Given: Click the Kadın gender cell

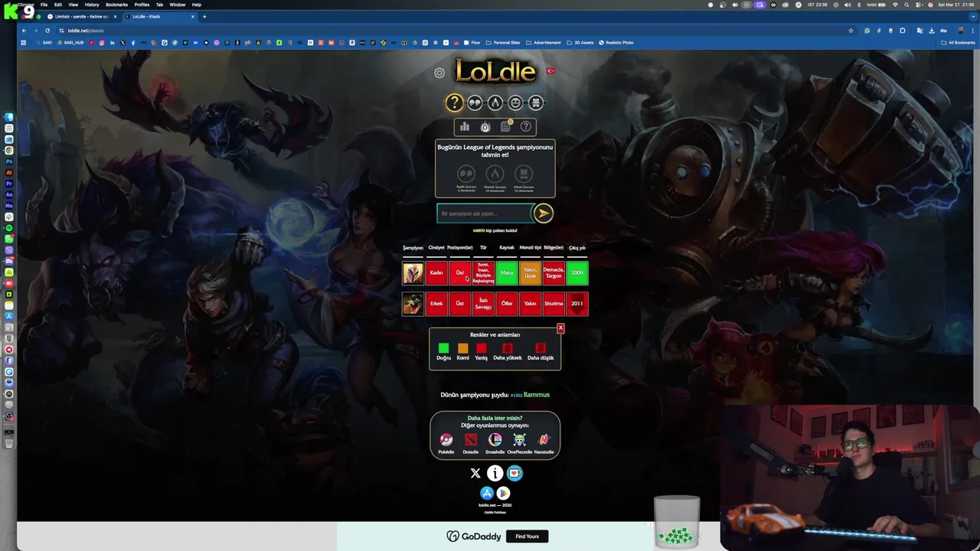Looking at the screenshot, I should point(436,273).
